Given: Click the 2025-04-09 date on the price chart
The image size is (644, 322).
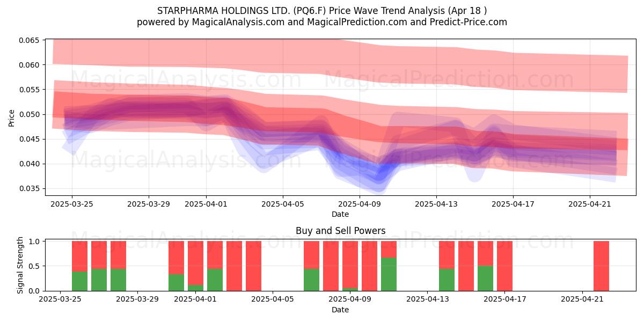Looking at the screenshot, I should coord(360,204).
